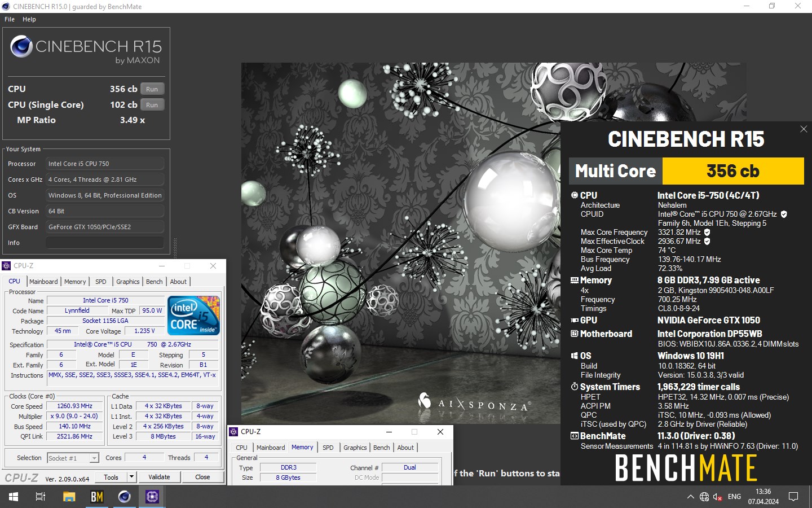
Task: Open About tab in second CPU-Z window
Action: point(405,448)
